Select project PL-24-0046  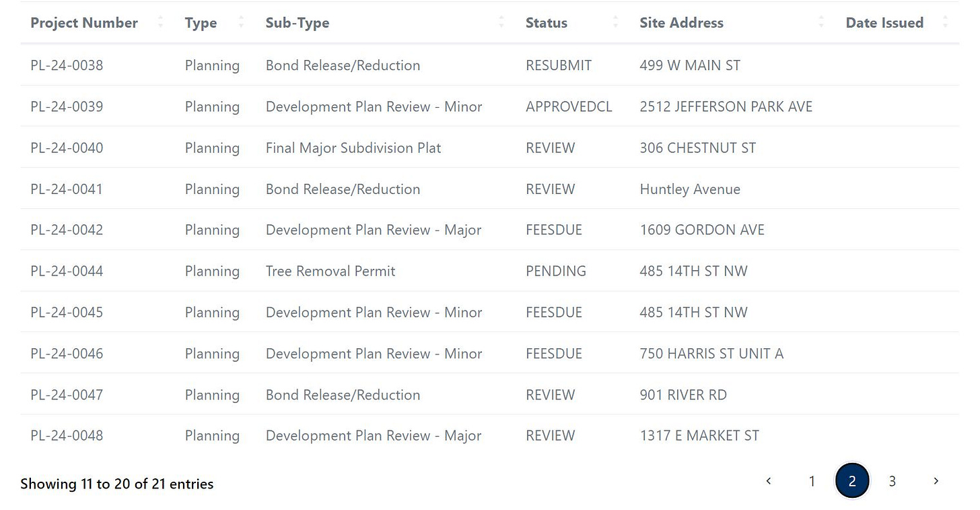(x=67, y=353)
